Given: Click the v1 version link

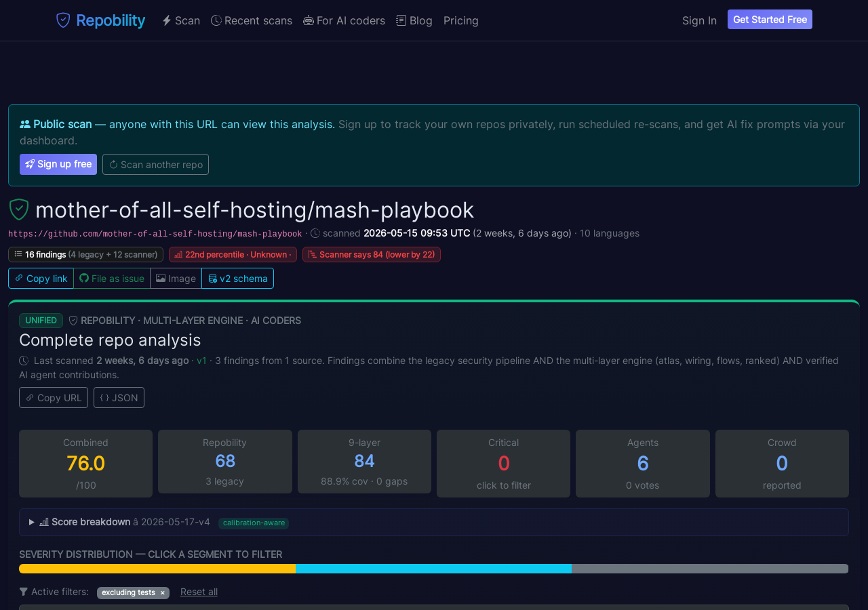Looking at the screenshot, I should pos(201,361).
